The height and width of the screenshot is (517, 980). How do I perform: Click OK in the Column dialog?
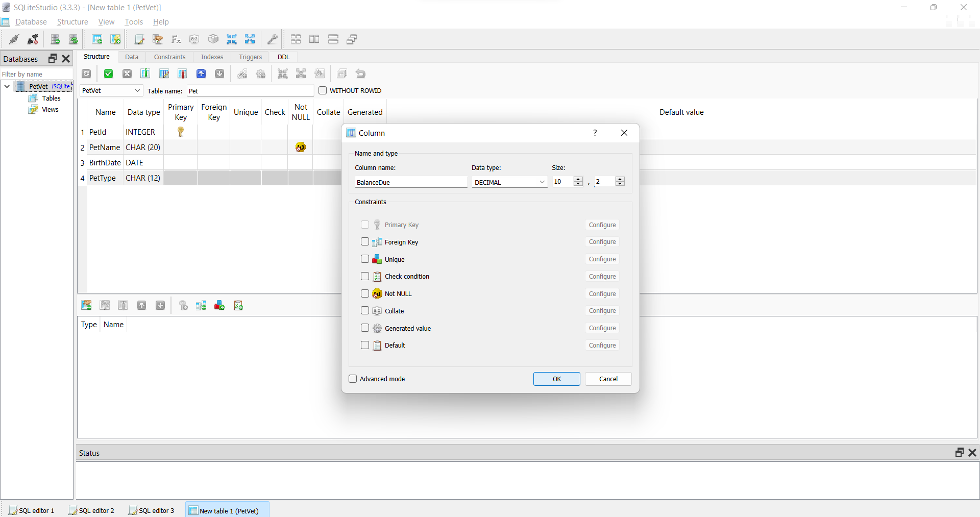pyautogui.click(x=557, y=379)
